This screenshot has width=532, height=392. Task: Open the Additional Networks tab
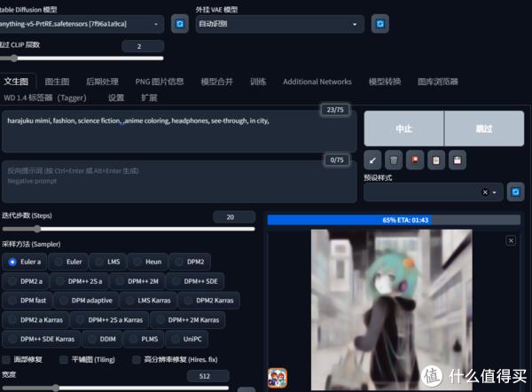coord(317,82)
